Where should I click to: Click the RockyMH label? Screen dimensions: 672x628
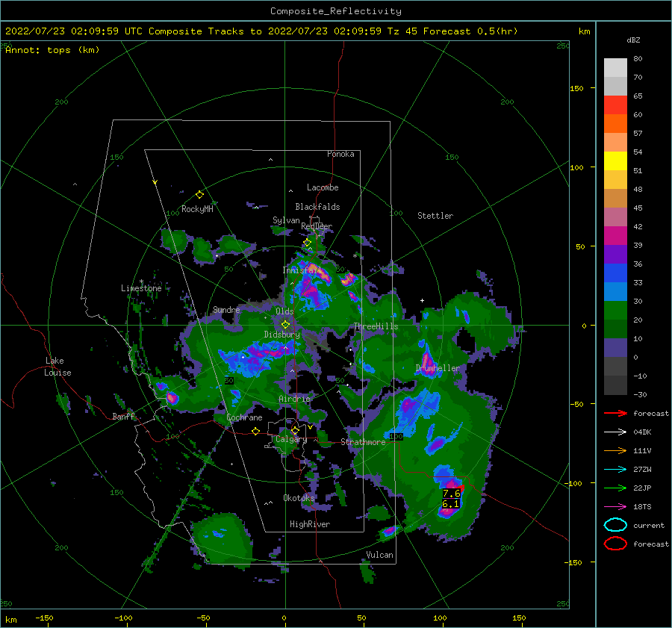[x=197, y=209]
